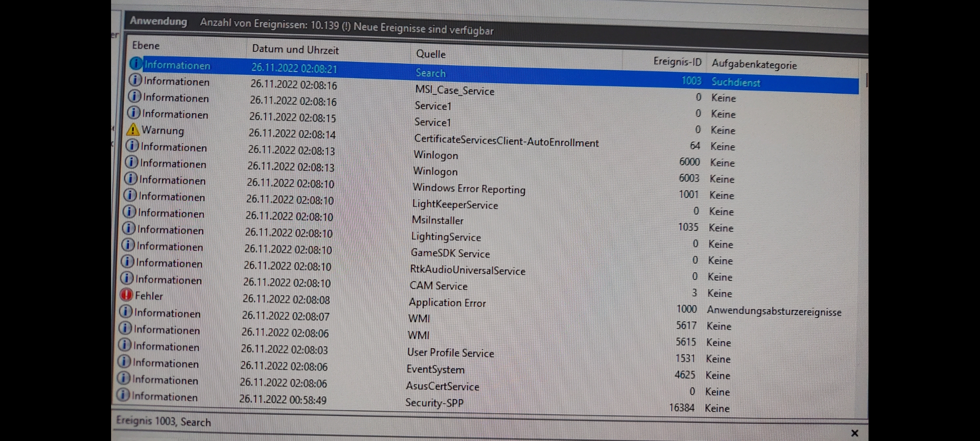Image resolution: width=980 pixels, height=441 pixels.
Task: Click the info icon in MSI_Case_Service row
Action: pyautogui.click(x=135, y=80)
